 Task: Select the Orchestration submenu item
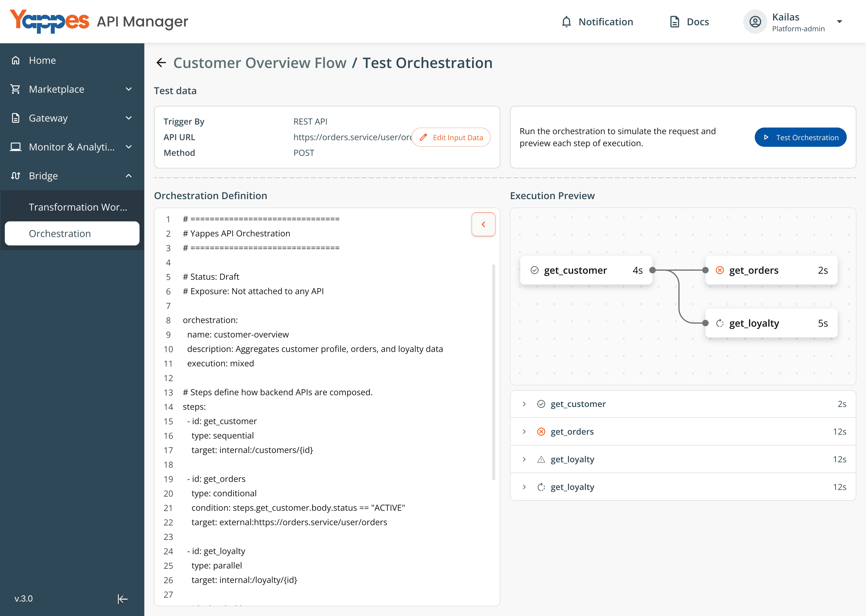coord(72,233)
